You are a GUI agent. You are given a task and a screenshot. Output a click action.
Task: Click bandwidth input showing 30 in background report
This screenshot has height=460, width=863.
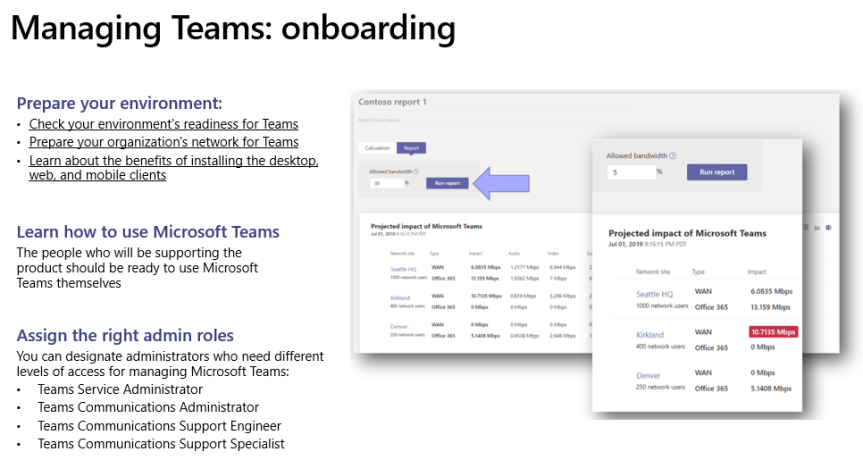[386, 183]
